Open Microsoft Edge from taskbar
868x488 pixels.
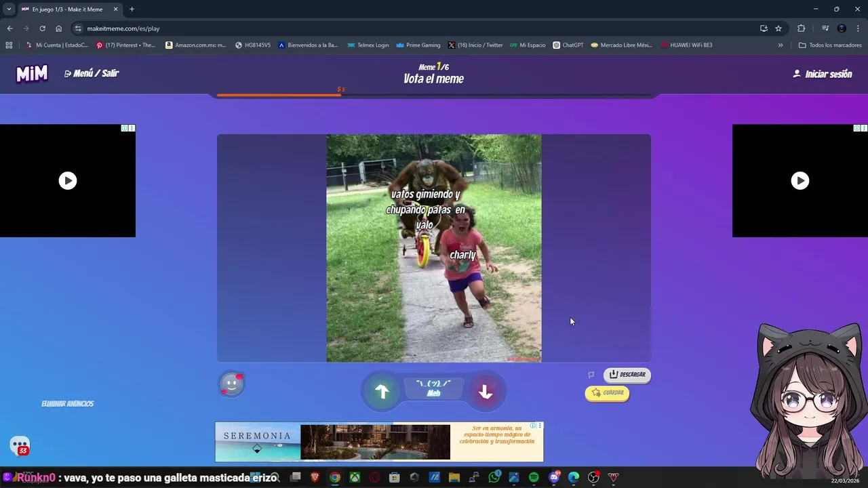pyautogui.click(x=574, y=477)
